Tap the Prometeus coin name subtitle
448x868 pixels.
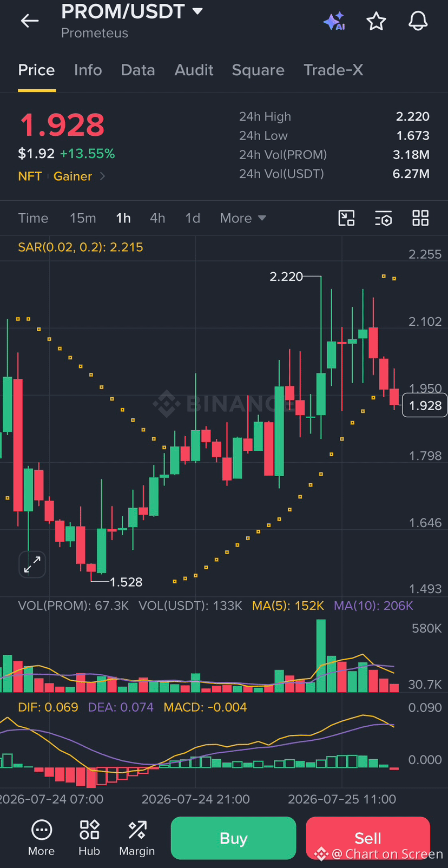(95, 33)
